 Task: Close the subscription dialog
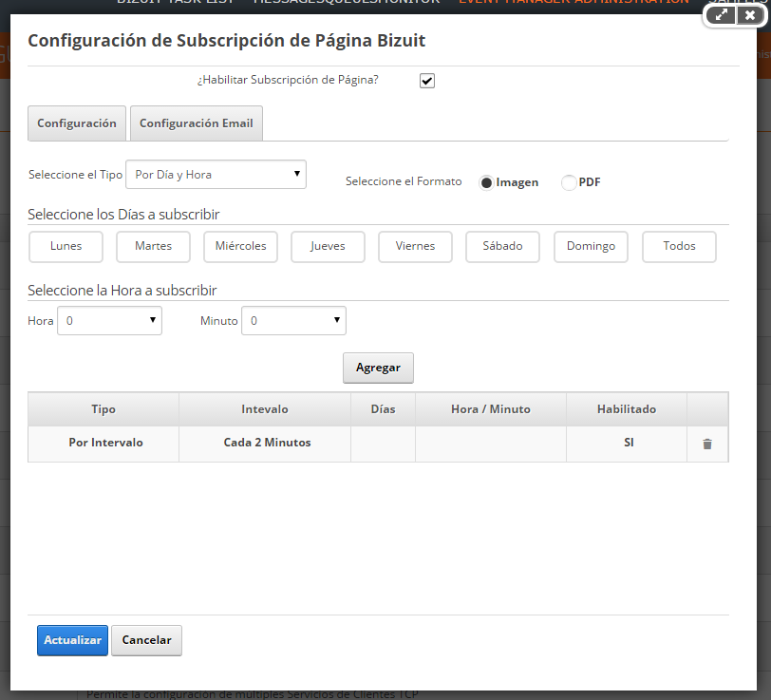pyautogui.click(x=750, y=15)
